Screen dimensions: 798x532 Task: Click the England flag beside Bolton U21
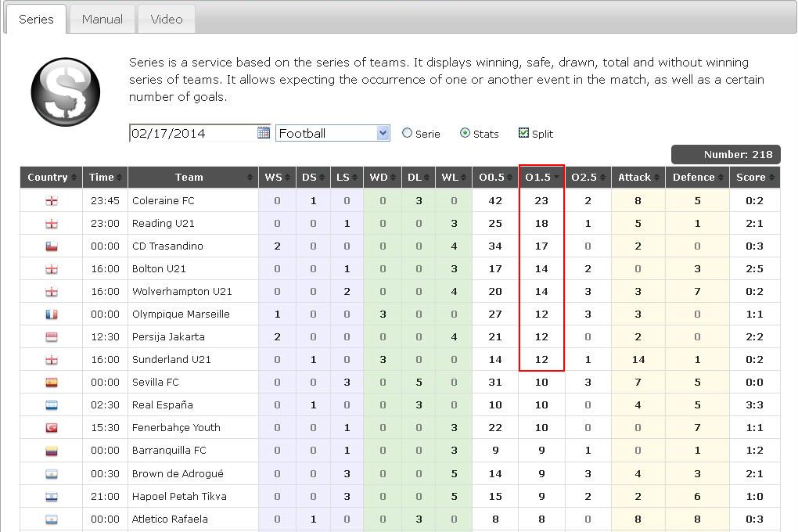tap(52, 269)
